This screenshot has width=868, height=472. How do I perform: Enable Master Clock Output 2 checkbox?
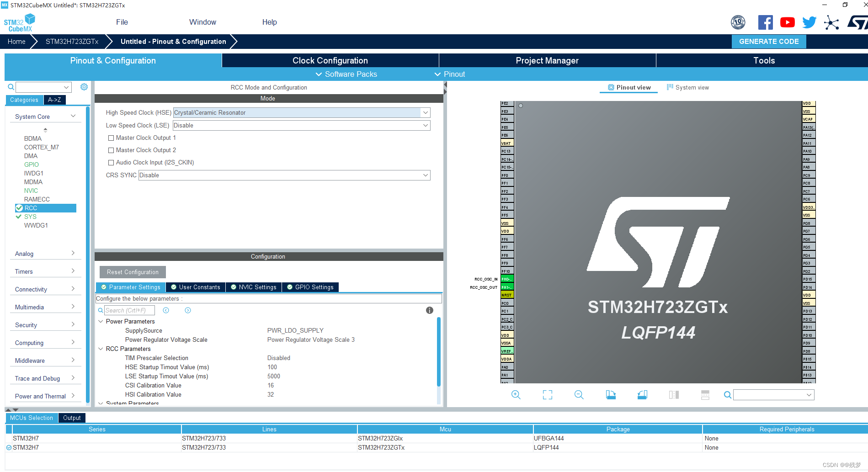tap(111, 150)
